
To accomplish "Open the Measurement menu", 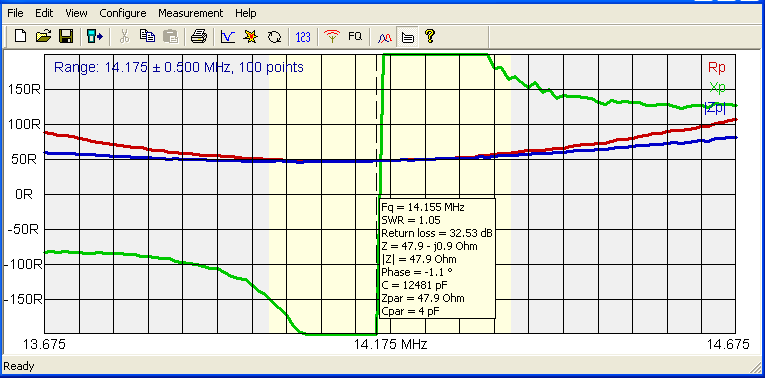I will (190, 13).
